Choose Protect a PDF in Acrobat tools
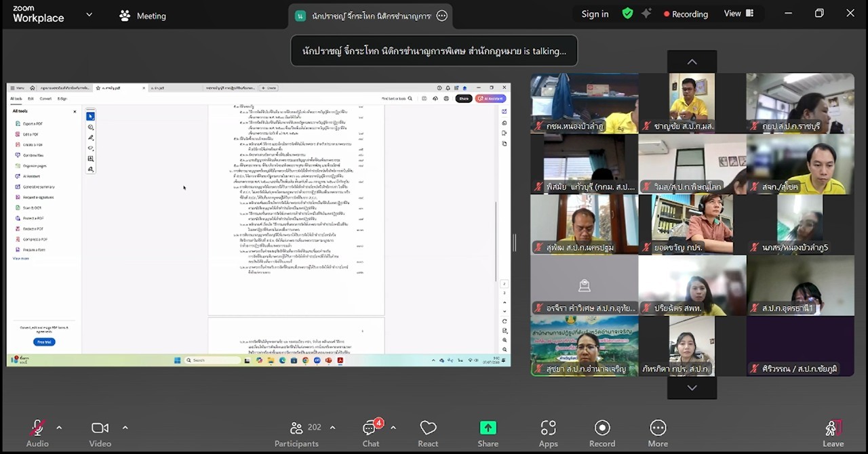This screenshot has height=454, width=868. coord(30,218)
